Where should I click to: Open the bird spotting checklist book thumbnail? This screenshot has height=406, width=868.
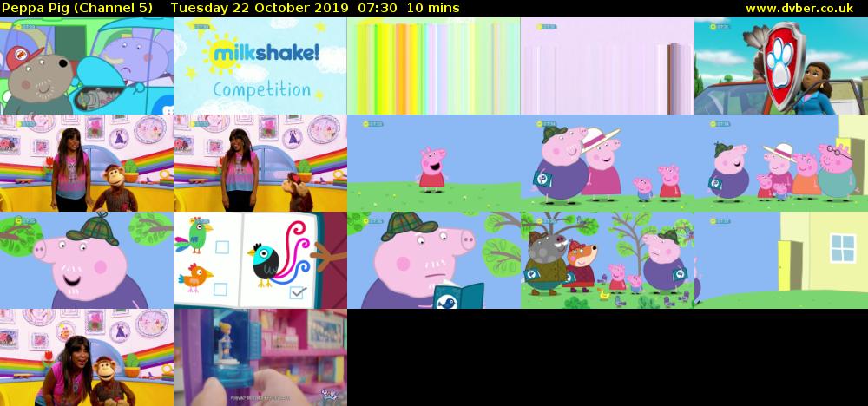coord(260,260)
